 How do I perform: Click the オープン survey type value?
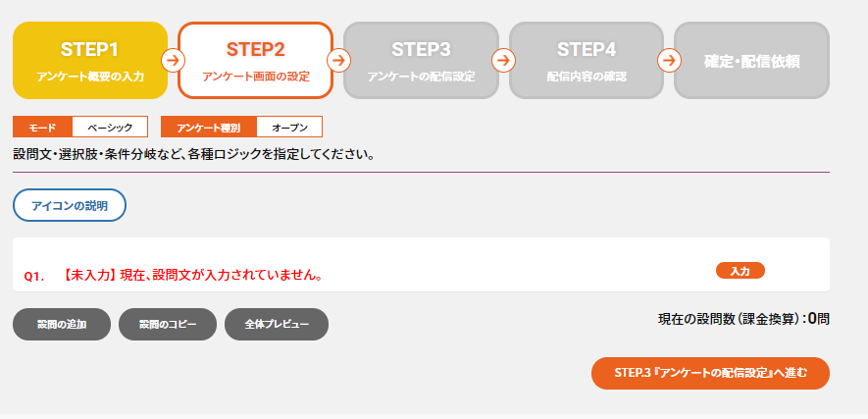[289, 127]
